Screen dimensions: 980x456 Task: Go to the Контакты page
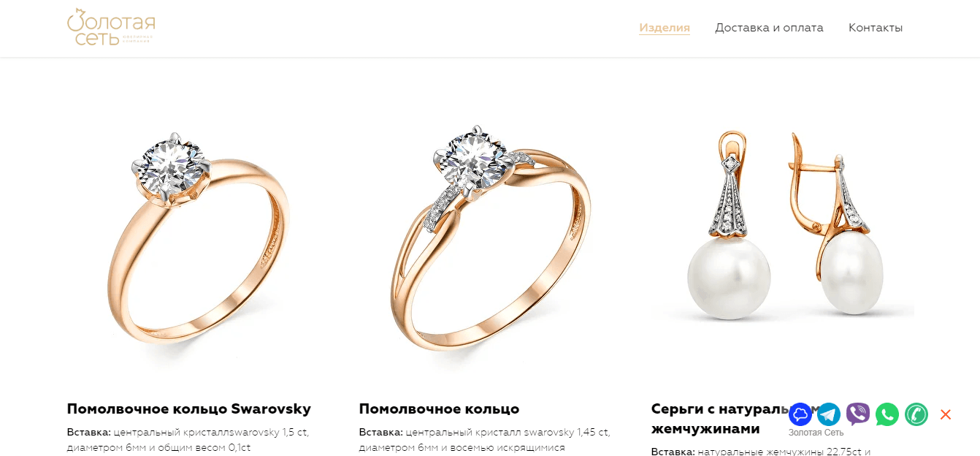click(x=876, y=28)
